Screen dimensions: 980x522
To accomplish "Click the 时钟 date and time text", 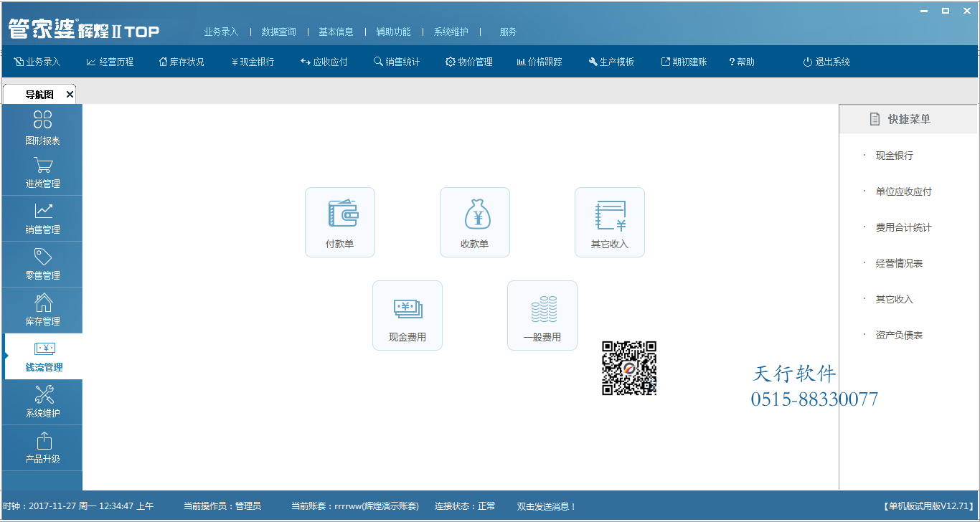I will (x=78, y=506).
